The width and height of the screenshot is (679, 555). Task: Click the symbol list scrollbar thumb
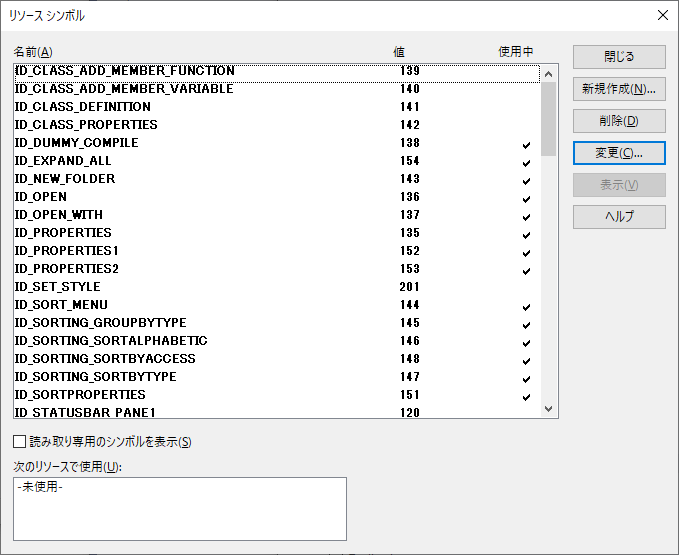tap(548, 118)
